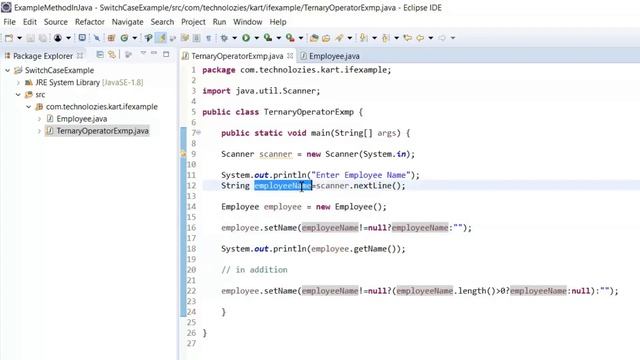
Task: Collapse the src folder node
Action: (x=18, y=95)
